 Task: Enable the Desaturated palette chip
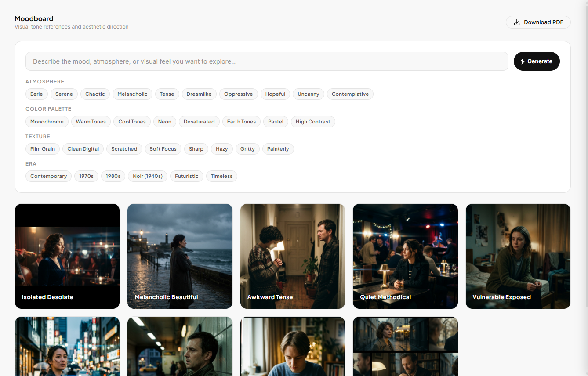tap(199, 122)
